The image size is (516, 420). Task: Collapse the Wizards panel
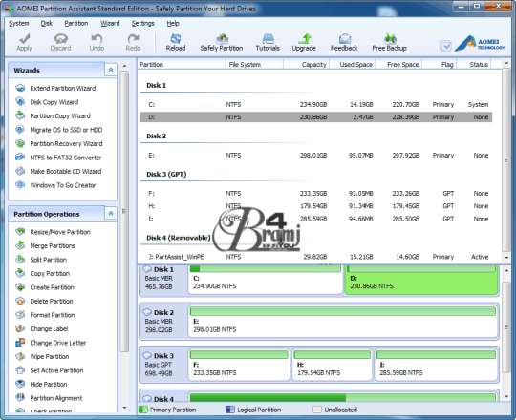(x=111, y=70)
